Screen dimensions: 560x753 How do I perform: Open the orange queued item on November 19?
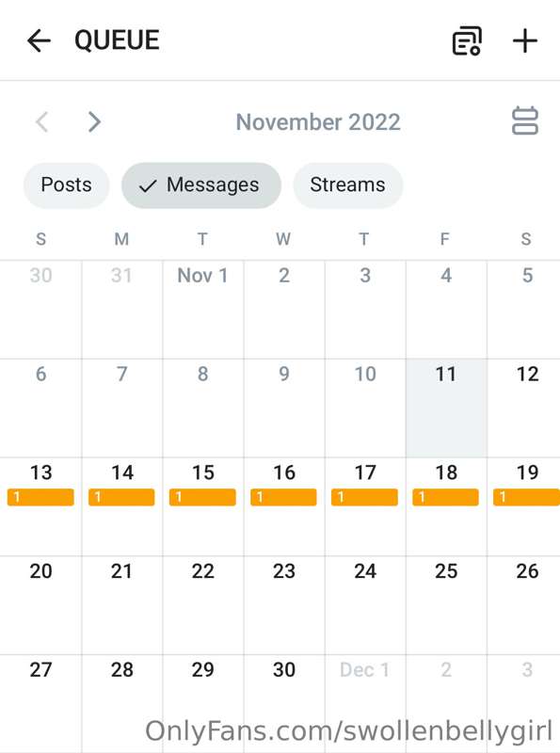click(x=526, y=497)
